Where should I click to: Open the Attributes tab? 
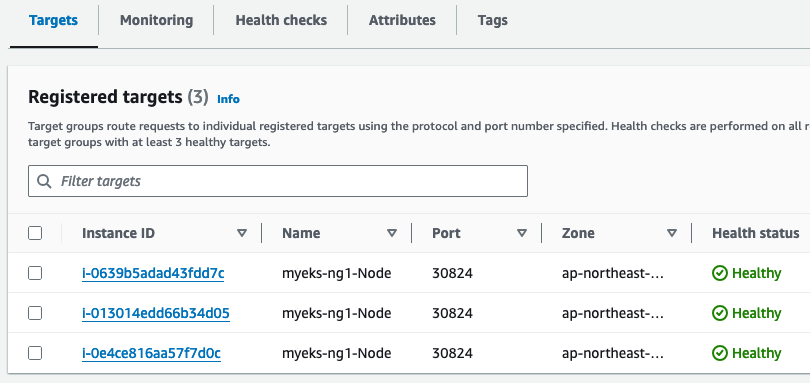pos(402,20)
